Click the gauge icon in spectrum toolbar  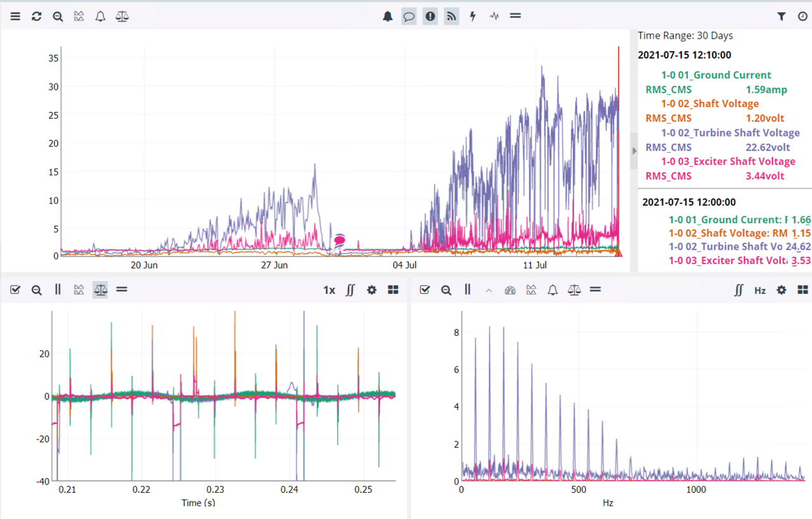click(510, 290)
